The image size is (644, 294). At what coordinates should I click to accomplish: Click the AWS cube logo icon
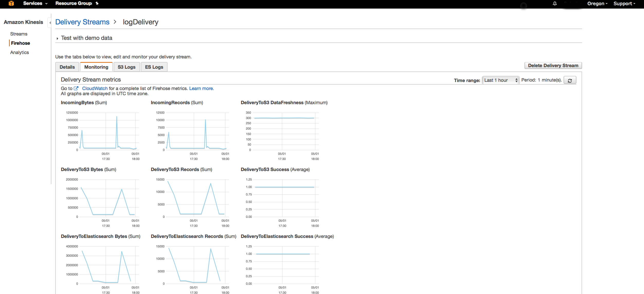11,3
